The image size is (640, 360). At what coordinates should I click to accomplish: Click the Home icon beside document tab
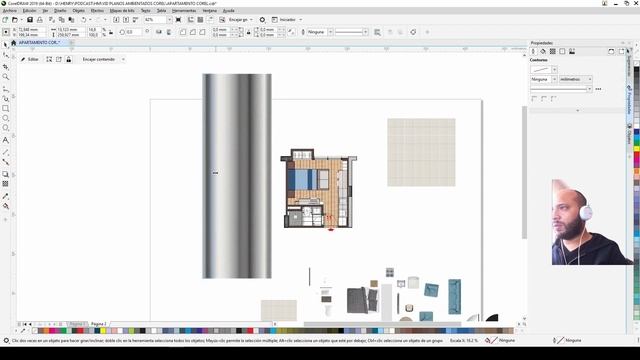[x=13, y=42]
